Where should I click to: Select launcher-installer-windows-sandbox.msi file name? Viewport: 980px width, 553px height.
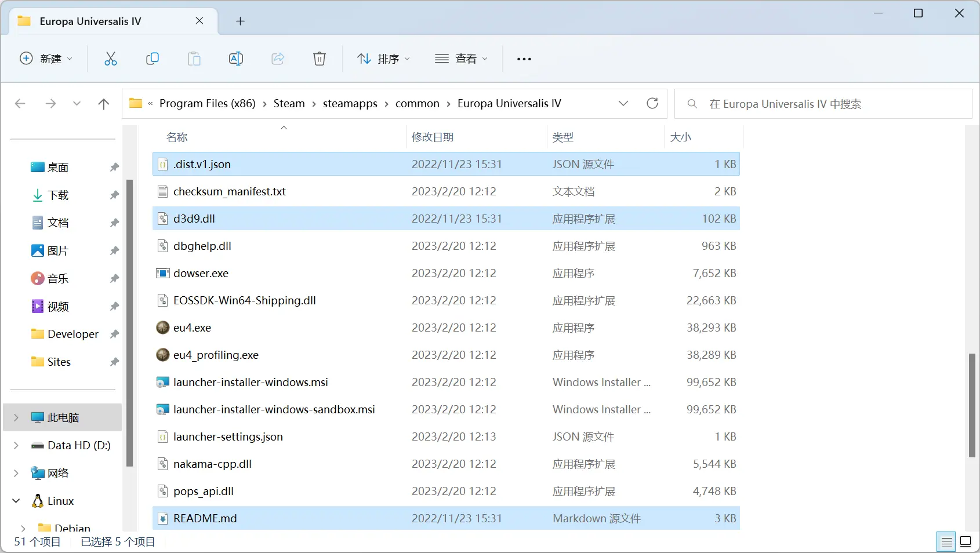(274, 409)
